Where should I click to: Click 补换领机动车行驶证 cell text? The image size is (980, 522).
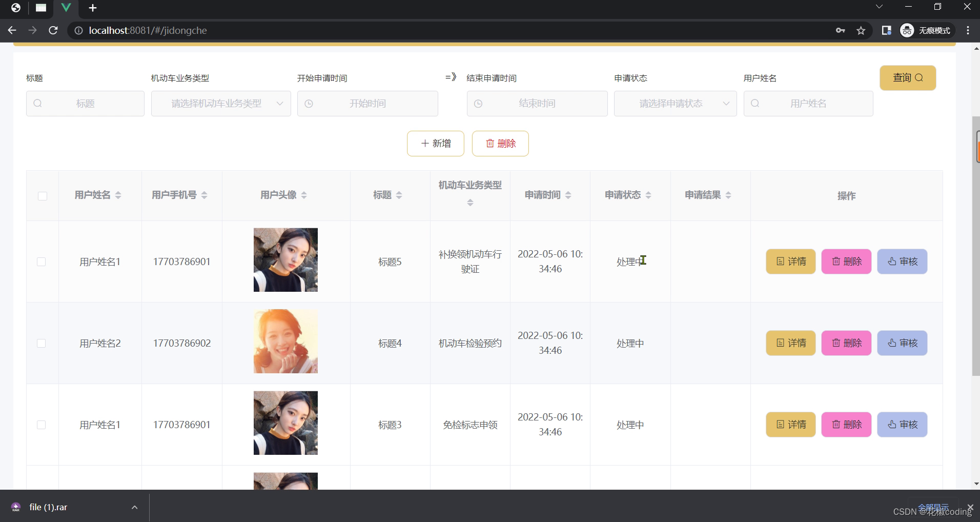[470, 262]
